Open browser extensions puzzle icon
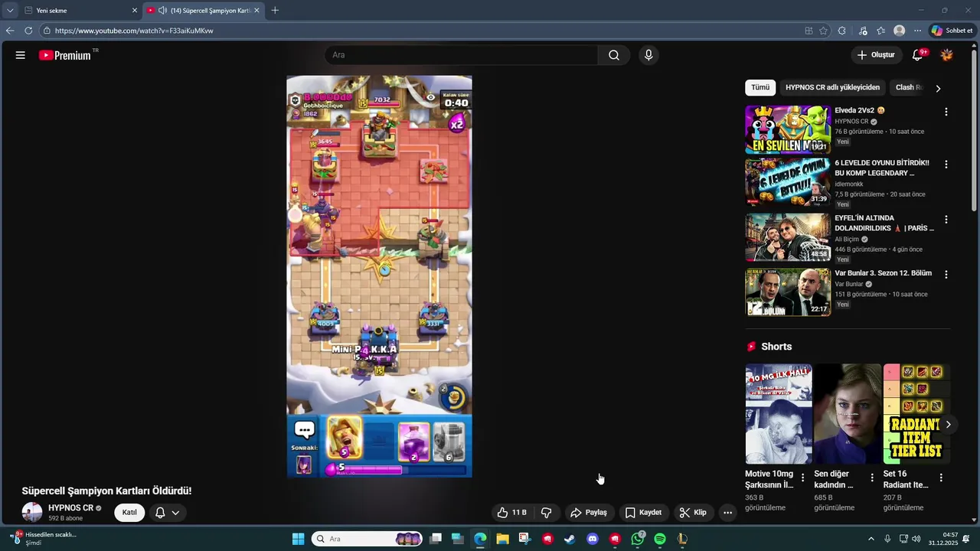The height and width of the screenshot is (551, 980). (x=842, y=31)
